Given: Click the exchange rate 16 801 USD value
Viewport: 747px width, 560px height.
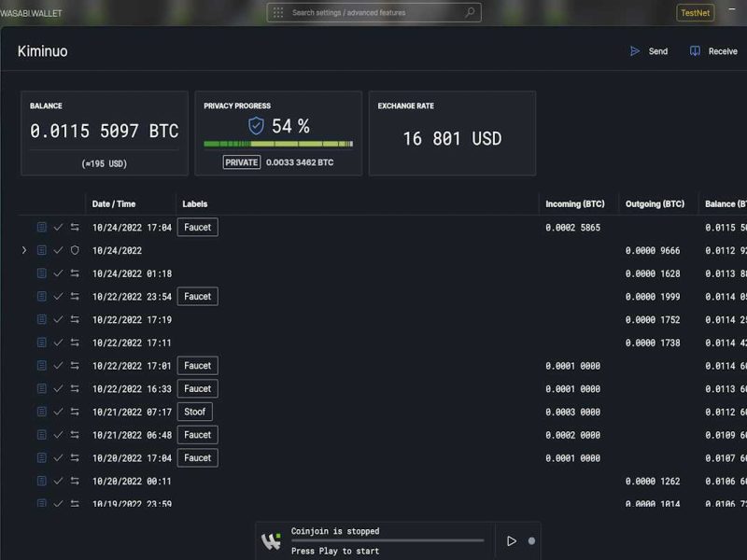Looking at the screenshot, I should 452,138.
